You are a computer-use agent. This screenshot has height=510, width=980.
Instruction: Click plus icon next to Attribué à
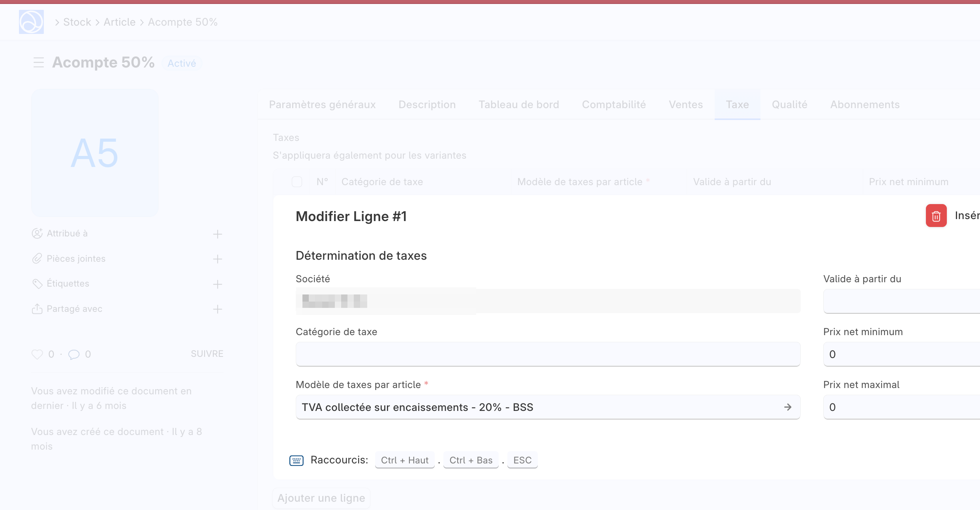coord(217,234)
